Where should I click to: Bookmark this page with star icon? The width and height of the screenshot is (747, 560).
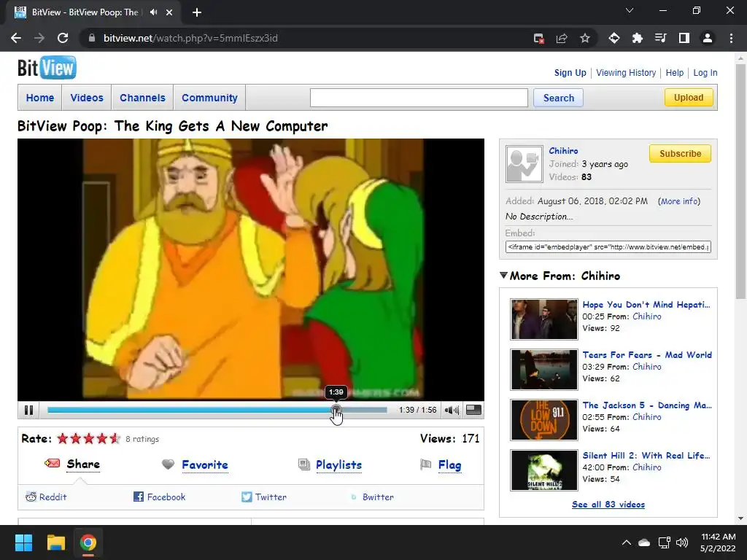(x=584, y=38)
